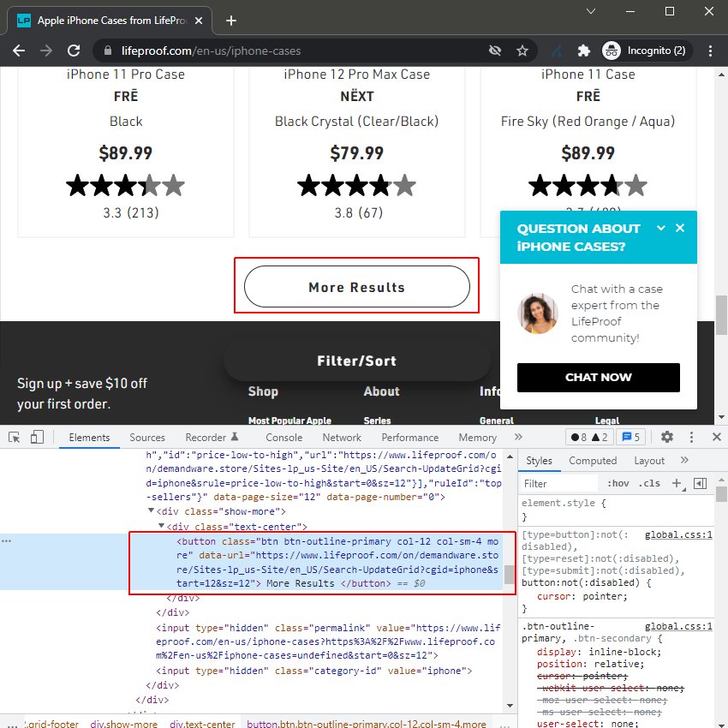The image size is (728, 728).
Task: Click the More Results button
Action: pyautogui.click(x=356, y=286)
